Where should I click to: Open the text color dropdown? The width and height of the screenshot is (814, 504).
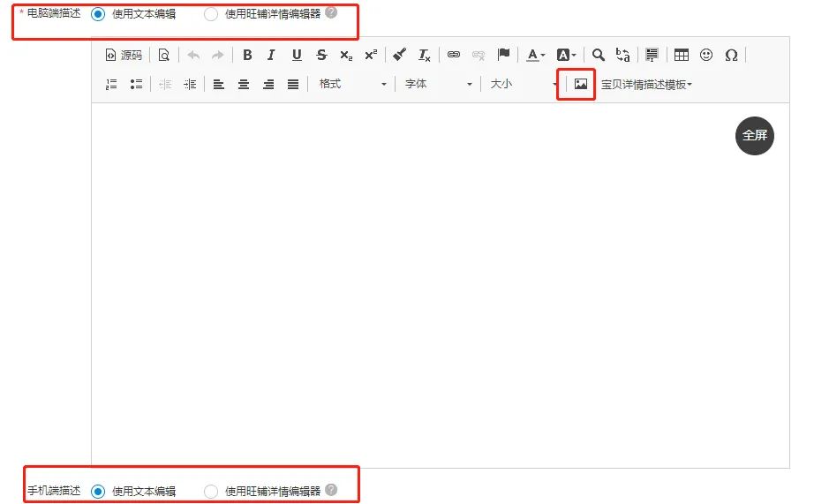(x=536, y=55)
